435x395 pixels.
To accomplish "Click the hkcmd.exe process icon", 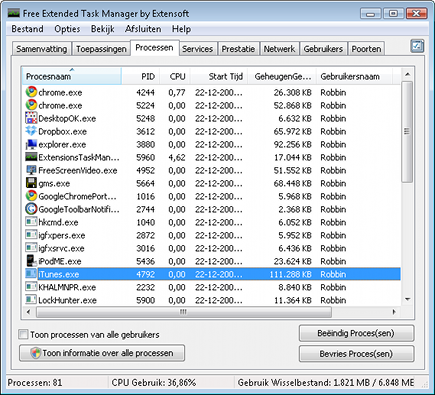I will click(31, 222).
